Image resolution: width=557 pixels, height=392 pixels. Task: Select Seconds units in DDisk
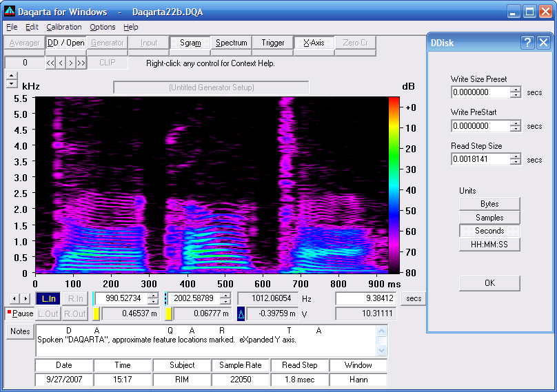pos(489,231)
